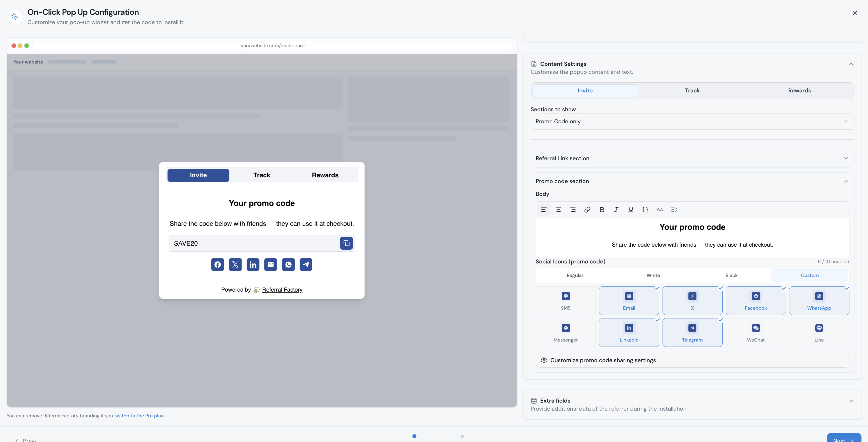Image resolution: width=868 pixels, height=442 pixels.
Task: Disable the Telegram social icon tile
Action: tap(692, 333)
